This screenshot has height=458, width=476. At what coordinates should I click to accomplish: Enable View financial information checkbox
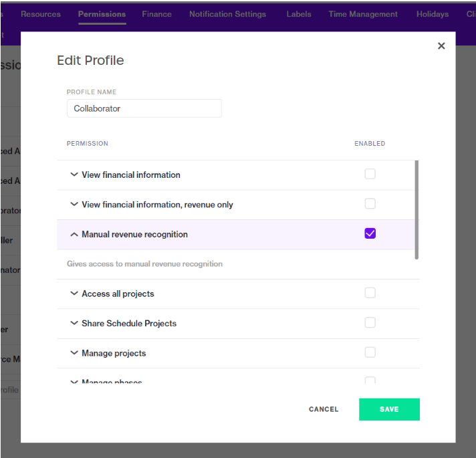[370, 174]
